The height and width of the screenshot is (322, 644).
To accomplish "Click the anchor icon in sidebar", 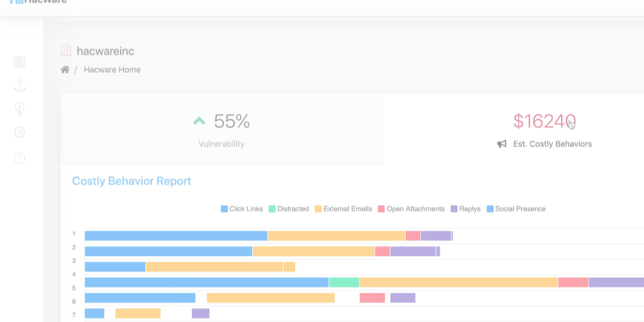I will [x=19, y=86].
